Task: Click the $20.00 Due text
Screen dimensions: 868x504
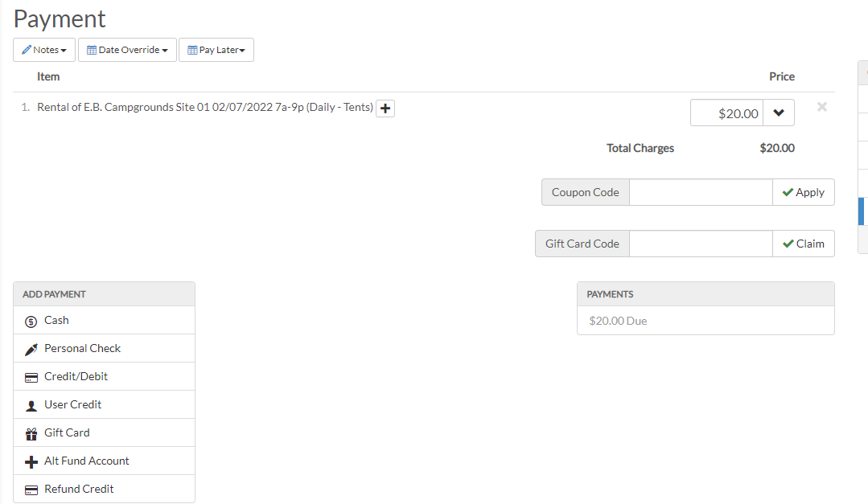Action: pyautogui.click(x=618, y=321)
